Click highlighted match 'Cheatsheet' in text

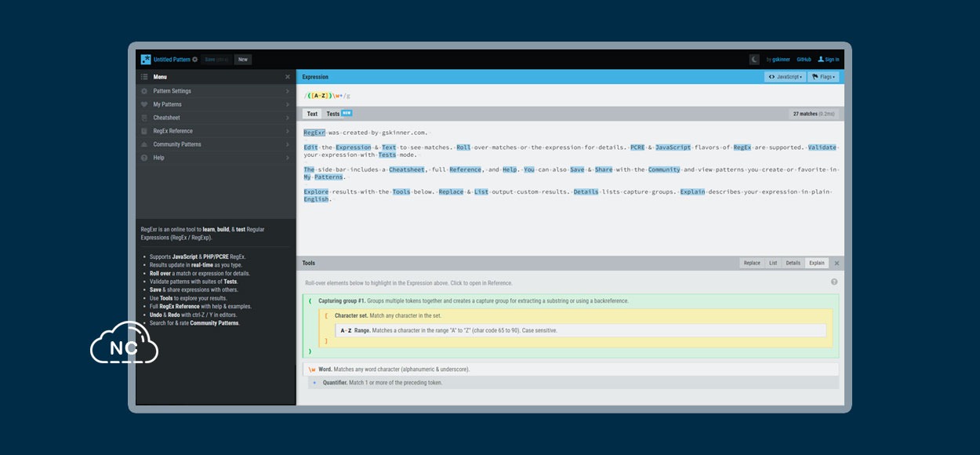[x=407, y=169]
